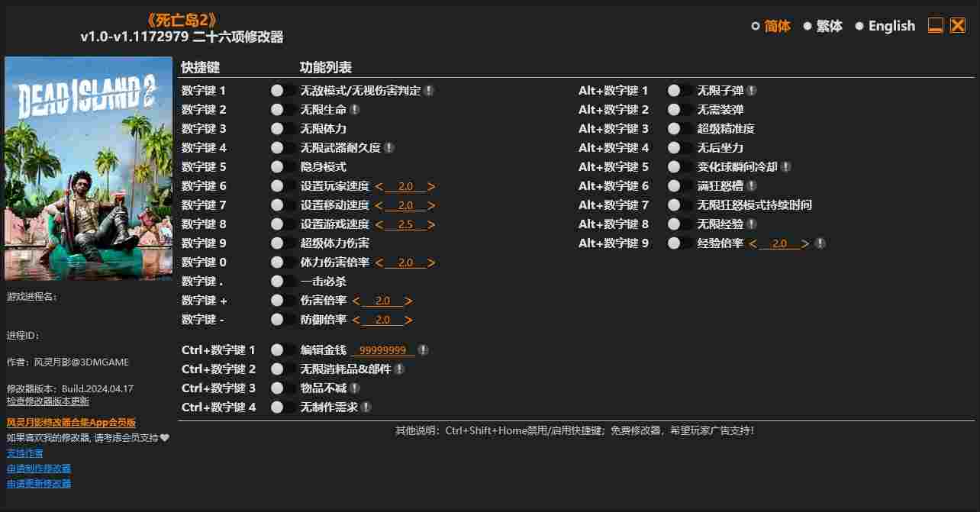Toggle 无需装弹 switch
Screen dimensions: 980x512
(x=680, y=109)
